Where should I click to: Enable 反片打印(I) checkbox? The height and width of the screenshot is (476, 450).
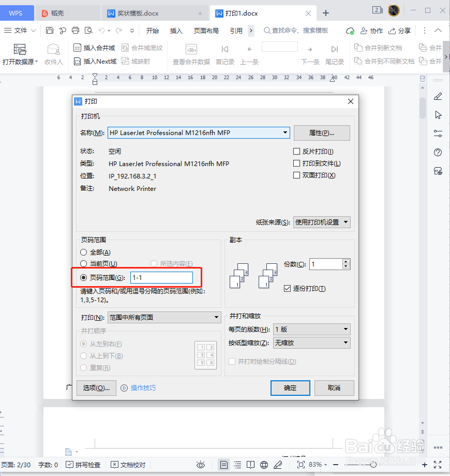coord(297,151)
